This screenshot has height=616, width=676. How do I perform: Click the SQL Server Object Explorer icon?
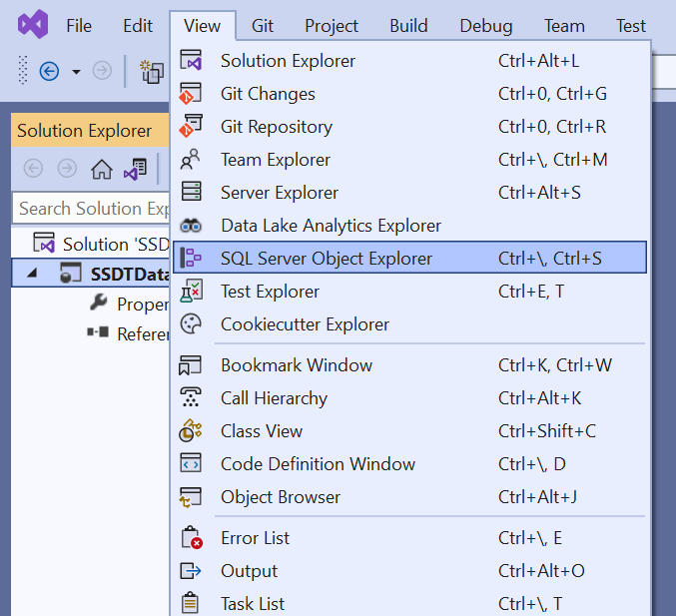(191, 258)
